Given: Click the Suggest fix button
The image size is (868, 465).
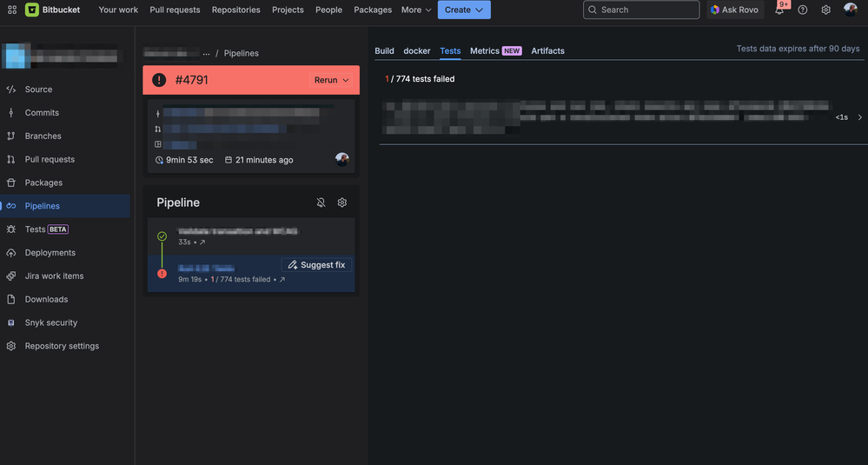Looking at the screenshot, I should (x=316, y=265).
